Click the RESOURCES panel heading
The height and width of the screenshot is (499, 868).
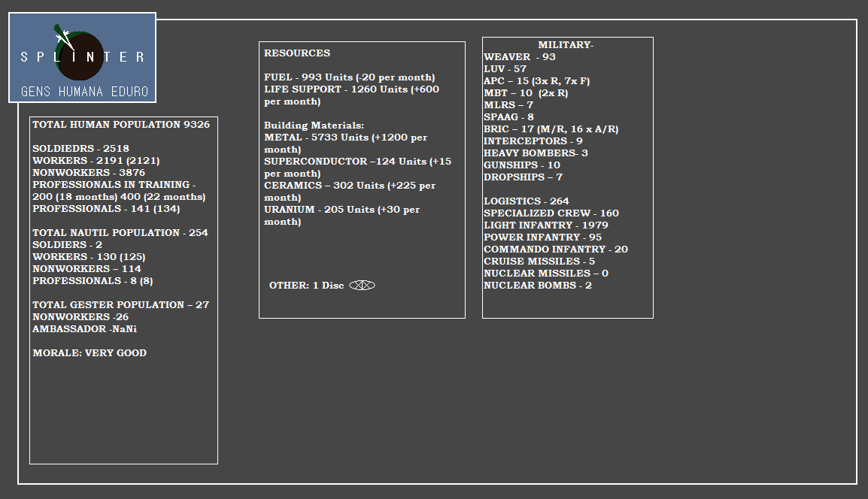click(297, 53)
